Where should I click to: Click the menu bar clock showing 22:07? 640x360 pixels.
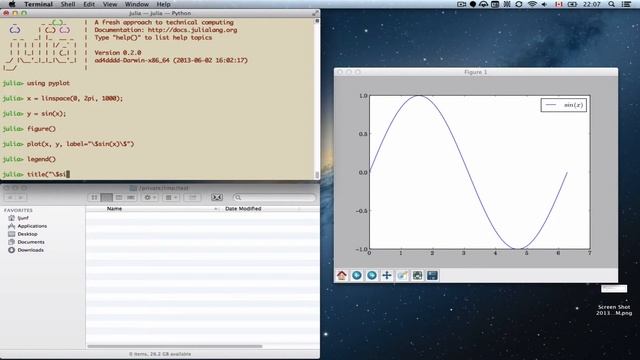tap(592, 4)
